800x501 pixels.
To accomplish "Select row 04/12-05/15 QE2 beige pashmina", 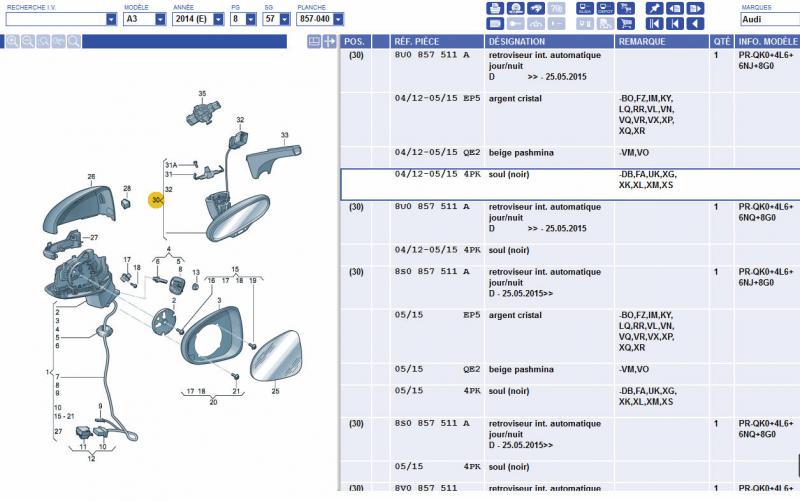I will [x=570, y=157].
